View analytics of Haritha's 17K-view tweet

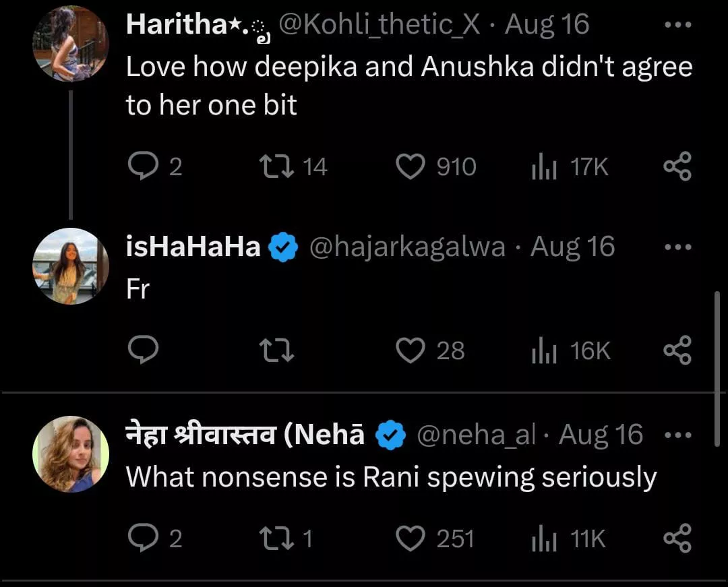(543, 166)
